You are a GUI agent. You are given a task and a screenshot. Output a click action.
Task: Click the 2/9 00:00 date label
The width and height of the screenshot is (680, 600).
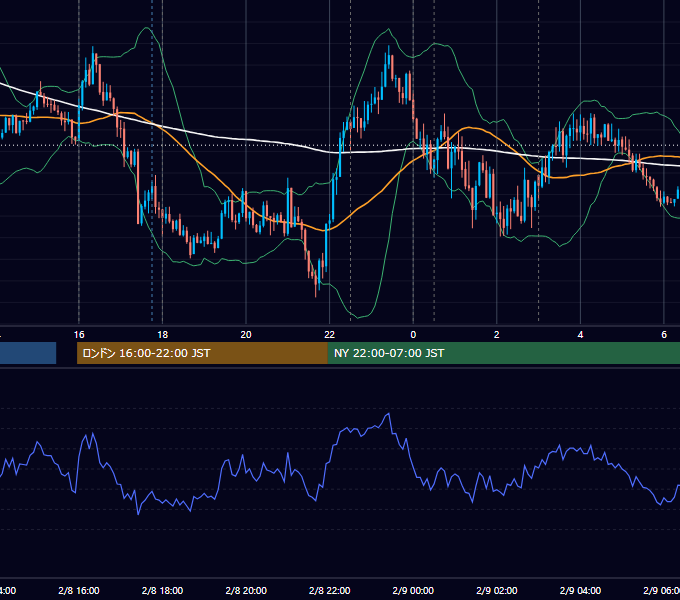point(413,590)
